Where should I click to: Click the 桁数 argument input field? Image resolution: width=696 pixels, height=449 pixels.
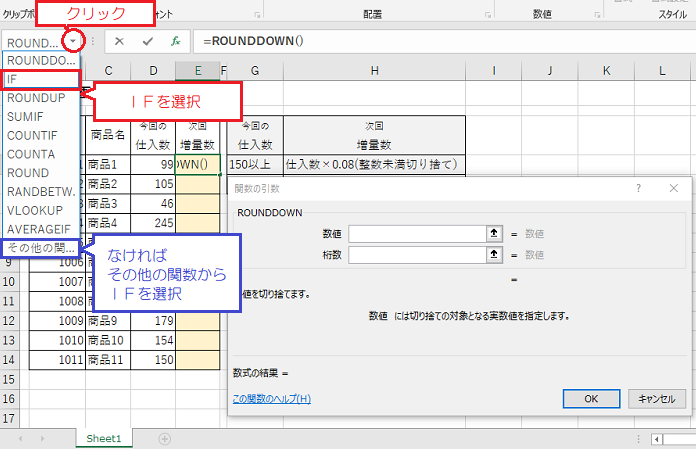click(x=417, y=255)
